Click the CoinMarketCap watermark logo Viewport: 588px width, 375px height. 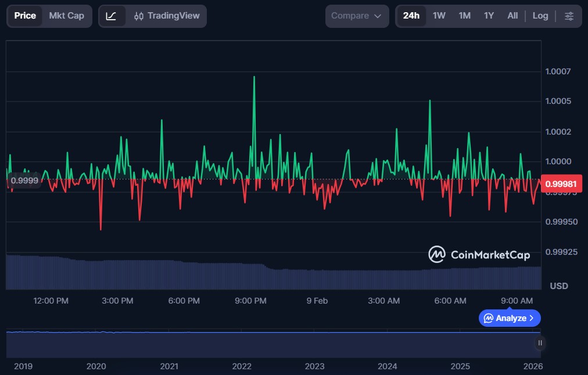[479, 254]
